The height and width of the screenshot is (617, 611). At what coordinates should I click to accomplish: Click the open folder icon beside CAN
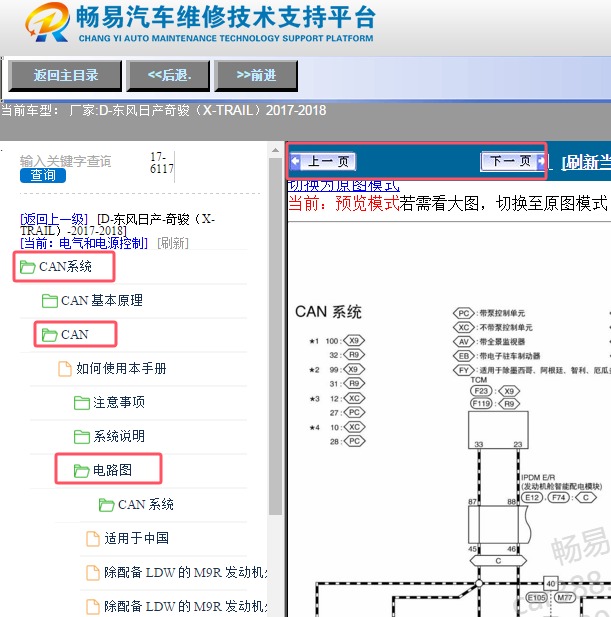(50, 335)
